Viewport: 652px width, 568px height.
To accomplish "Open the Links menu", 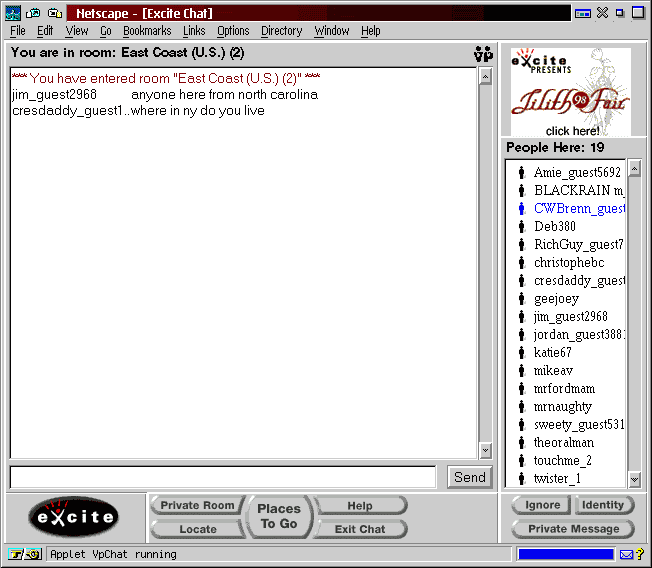I will [x=194, y=31].
